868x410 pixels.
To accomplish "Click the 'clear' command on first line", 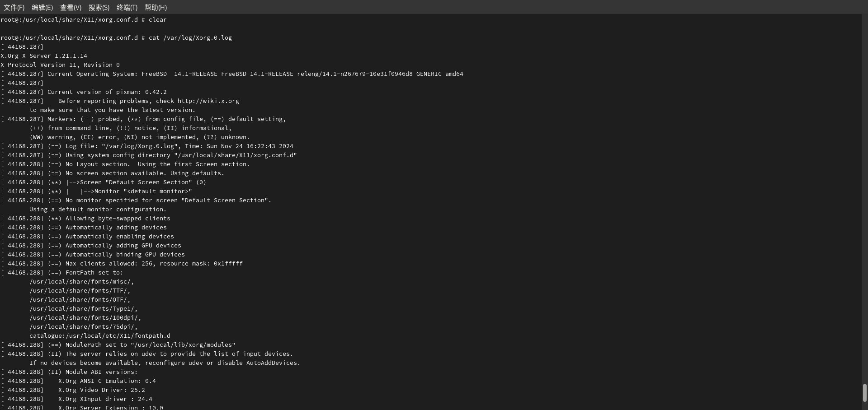I will pyautogui.click(x=158, y=20).
